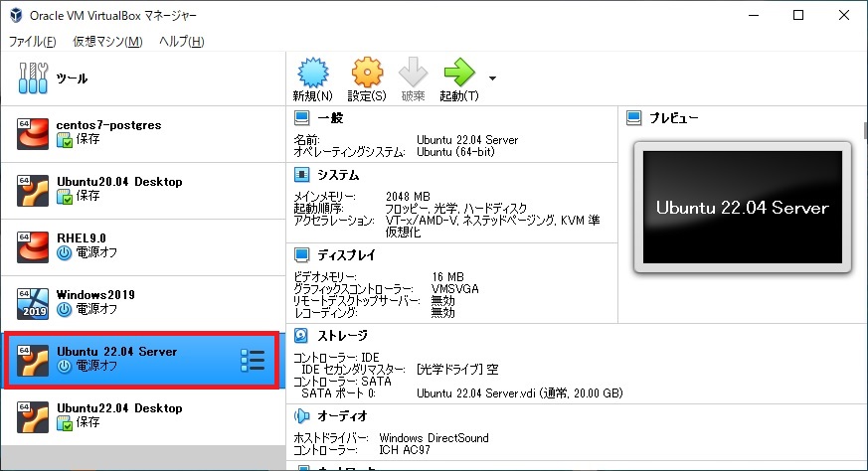Click the audio controller value ICH AC97
The width and height of the screenshot is (868, 471).
[x=404, y=450]
